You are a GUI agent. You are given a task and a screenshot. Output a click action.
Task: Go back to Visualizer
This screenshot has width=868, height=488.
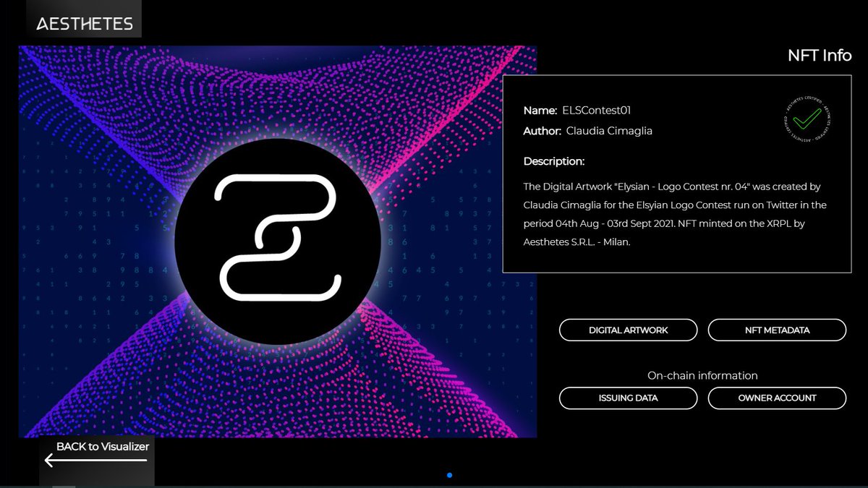click(103, 447)
